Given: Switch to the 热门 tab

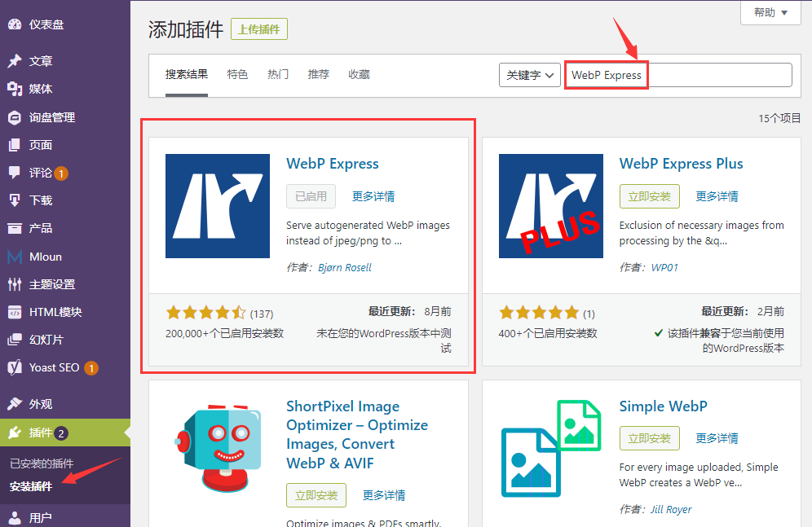Looking at the screenshot, I should (x=278, y=74).
